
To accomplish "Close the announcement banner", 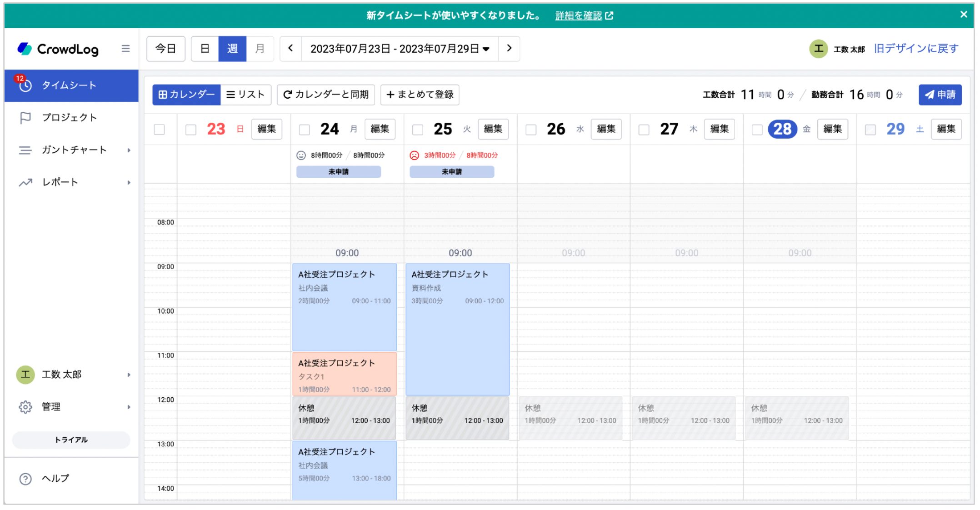I will coord(964,15).
